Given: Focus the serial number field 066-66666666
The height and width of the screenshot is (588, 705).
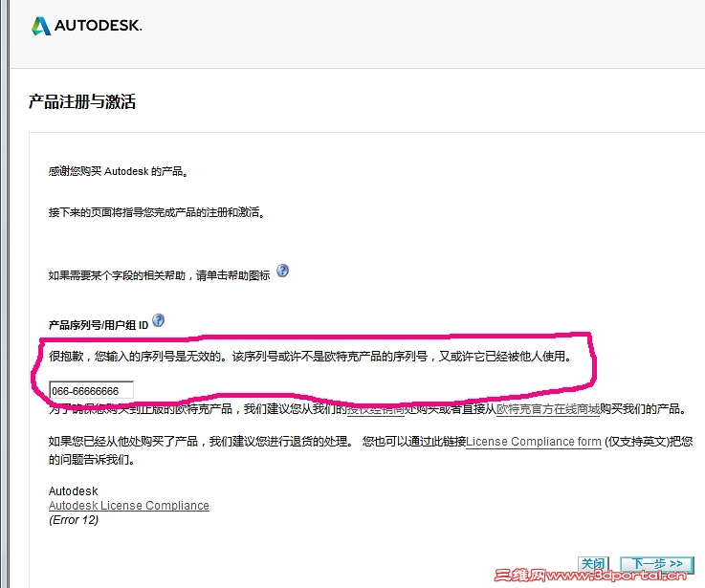Looking at the screenshot, I should point(91,390).
